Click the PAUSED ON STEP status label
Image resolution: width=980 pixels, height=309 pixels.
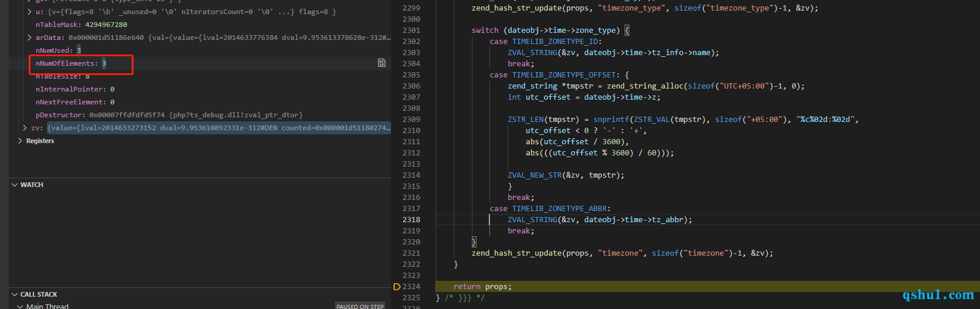pos(360,306)
